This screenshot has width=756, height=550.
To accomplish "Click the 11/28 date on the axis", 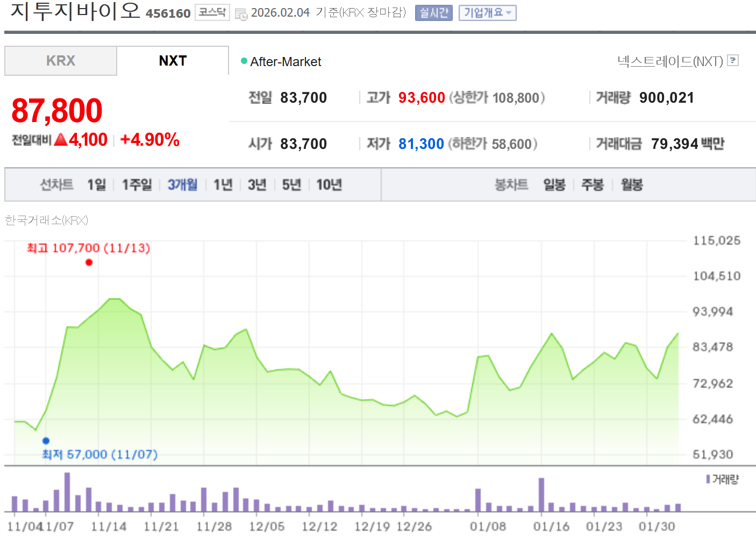I will click(x=214, y=526).
